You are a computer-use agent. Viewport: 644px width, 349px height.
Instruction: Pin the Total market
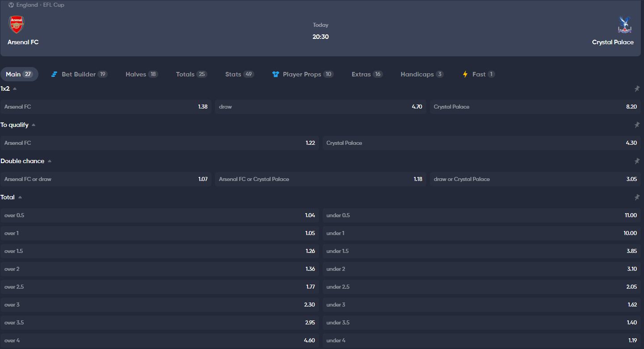pos(637,197)
